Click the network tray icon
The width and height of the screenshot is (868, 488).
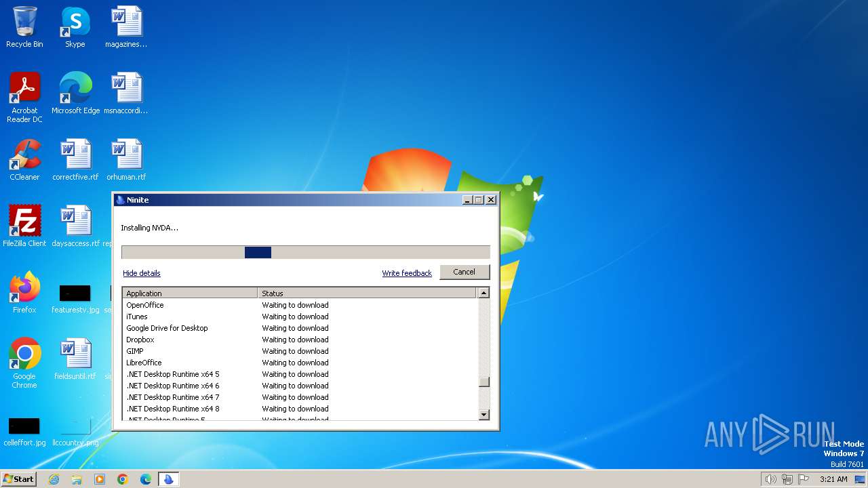(x=787, y=479)
